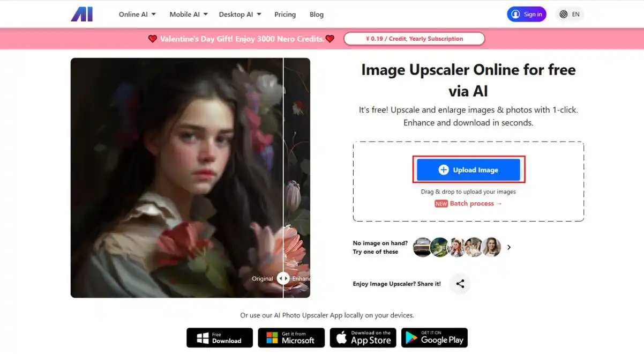The image size is (644, 354).
Task: Click the share icon button
Action: pos(460,284)
